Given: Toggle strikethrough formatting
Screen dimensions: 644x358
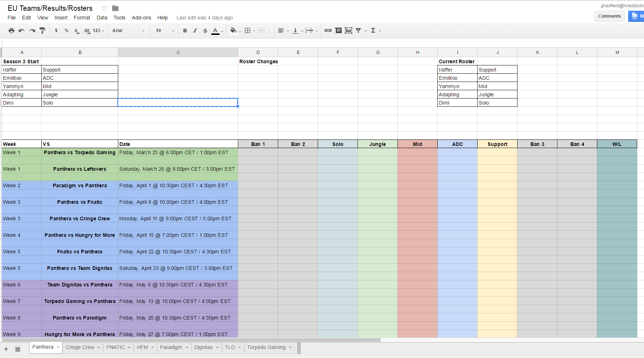Looking at the screenshot, I should [x=205, y=31].
